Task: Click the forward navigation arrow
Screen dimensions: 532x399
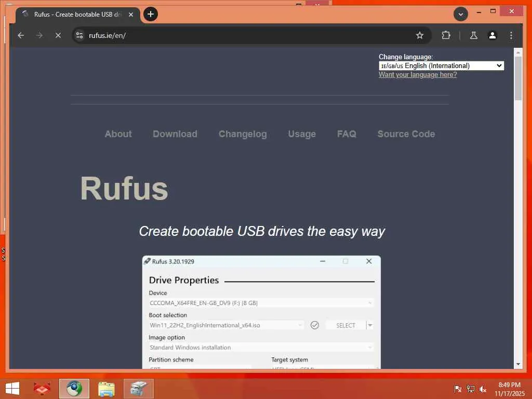Action: (x=39, y=35)
